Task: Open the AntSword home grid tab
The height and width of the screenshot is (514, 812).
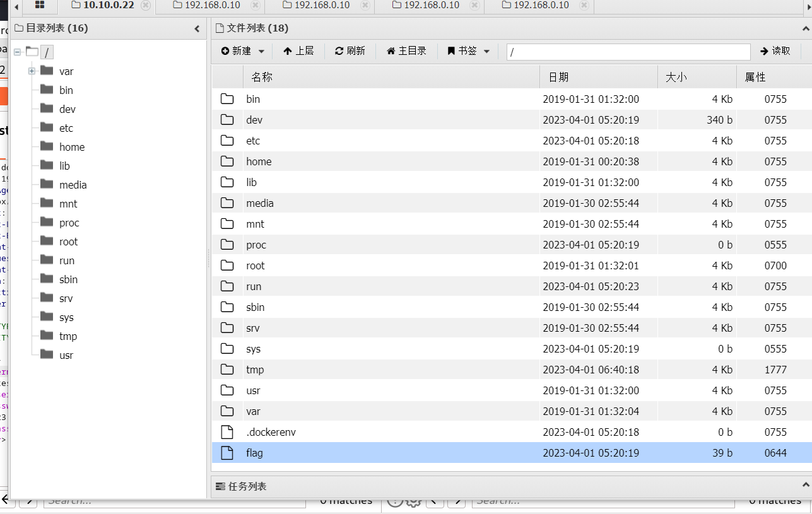Action: pyautogui.click(x=40, y=5)
